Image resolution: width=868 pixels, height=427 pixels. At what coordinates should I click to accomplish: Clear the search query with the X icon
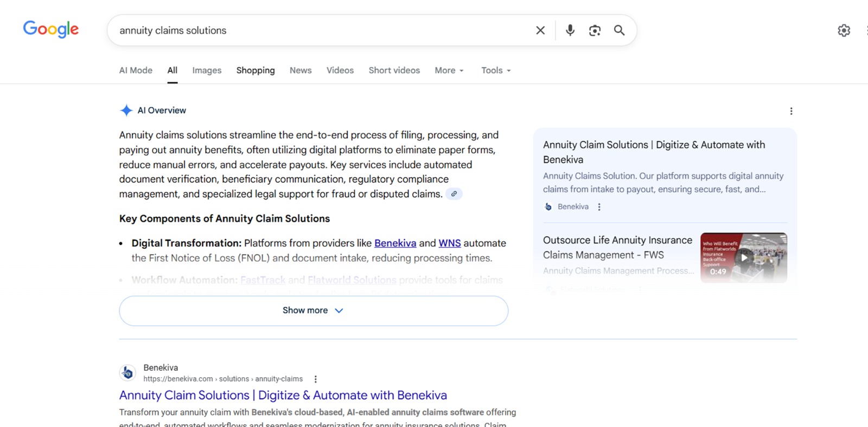point(540,30)
